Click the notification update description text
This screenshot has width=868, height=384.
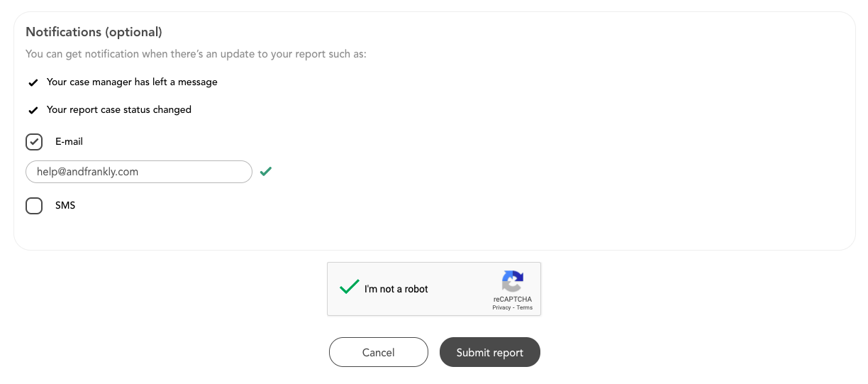196,54
